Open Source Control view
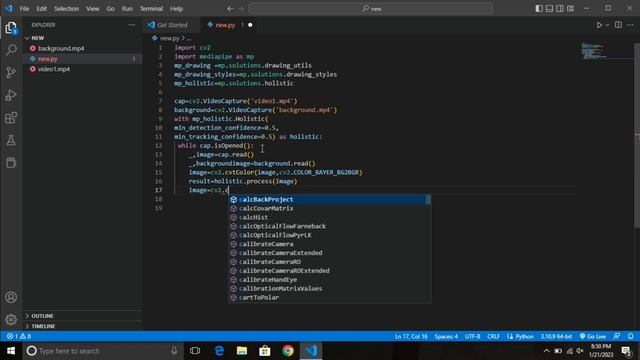The image size is (640, 360). click(x=11, y=73)
